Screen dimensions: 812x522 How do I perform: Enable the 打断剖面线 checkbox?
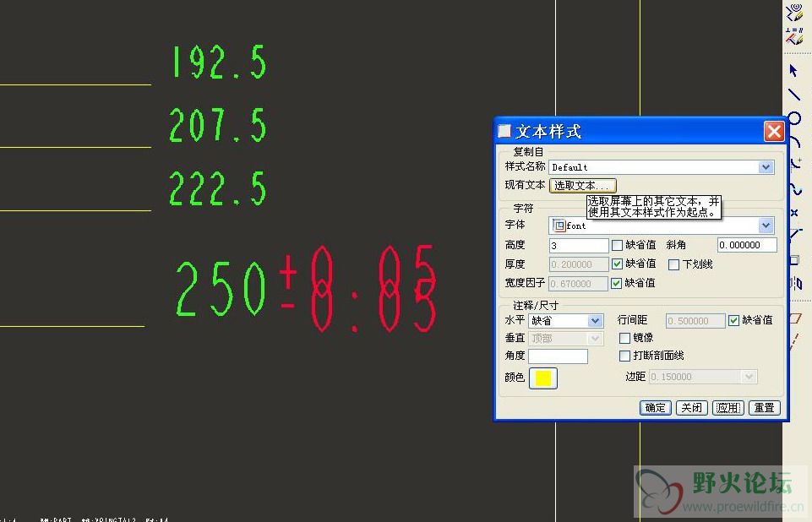click(624, 356)
